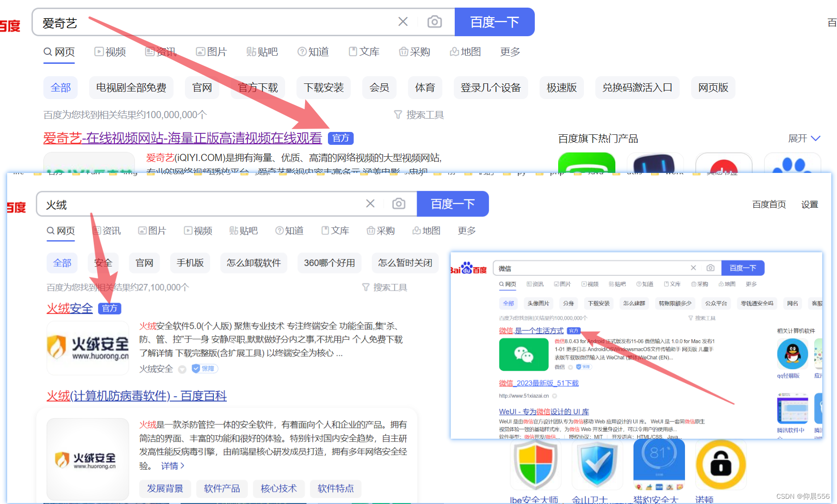Open 设置 menu at top right
This screenshot has height=504, width=837.
809,204
